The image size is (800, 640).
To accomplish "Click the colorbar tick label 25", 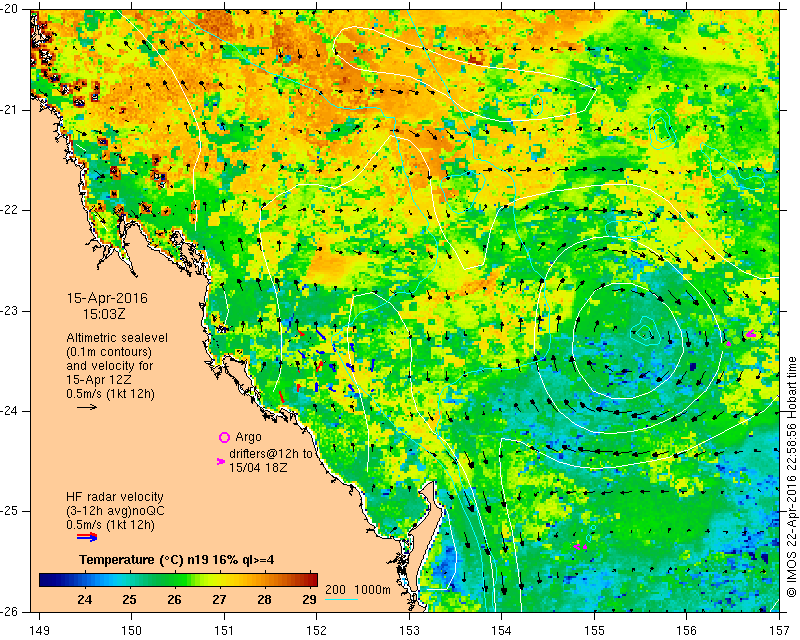I will (130, 599).
